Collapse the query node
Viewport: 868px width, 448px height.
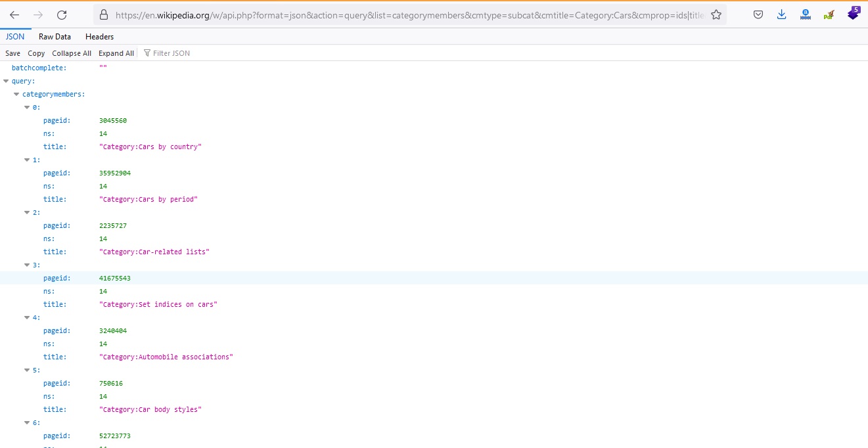[6, 81]
